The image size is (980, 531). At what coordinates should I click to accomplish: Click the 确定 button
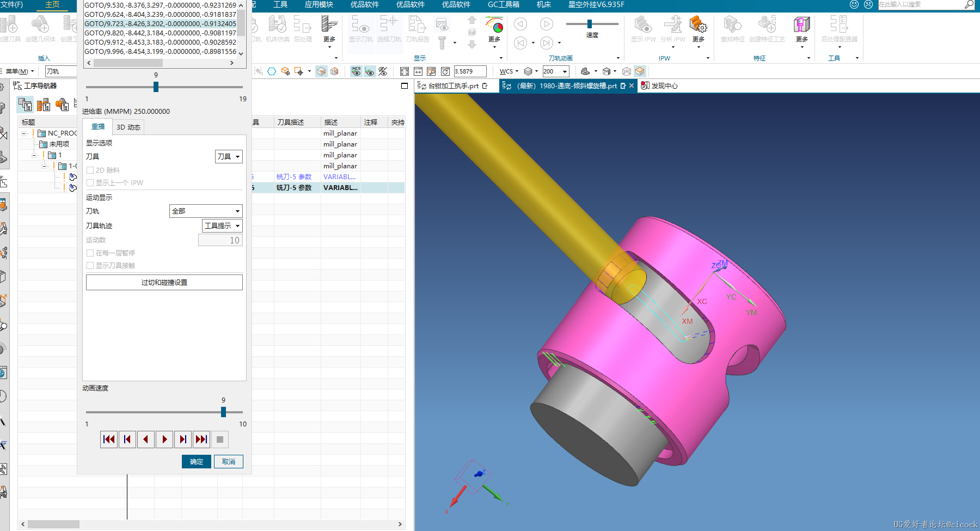tap(197, 462)
